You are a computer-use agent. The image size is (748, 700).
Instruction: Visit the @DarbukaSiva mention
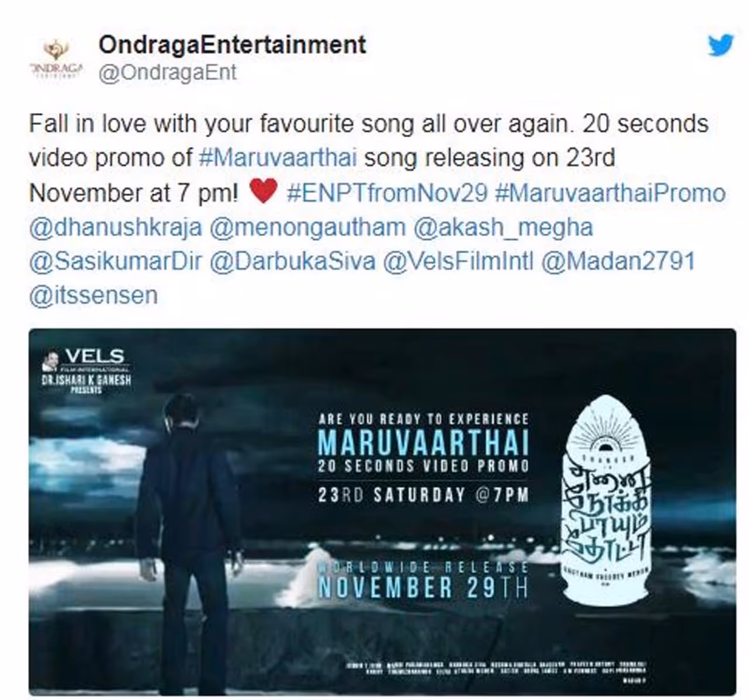[292, 261]
